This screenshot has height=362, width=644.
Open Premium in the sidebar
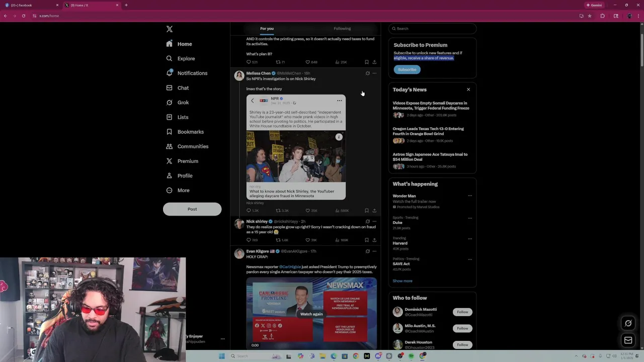[x=182, y=161]
